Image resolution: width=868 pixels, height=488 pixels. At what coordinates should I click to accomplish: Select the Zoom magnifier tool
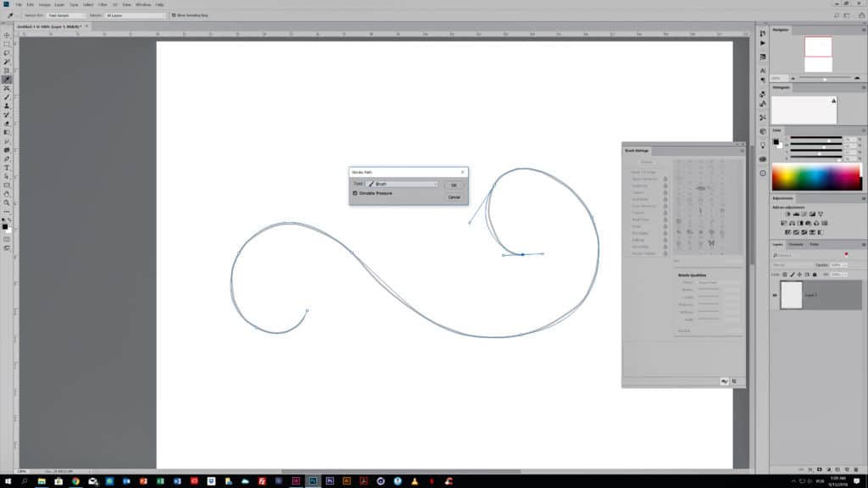(x=7, y=202)
